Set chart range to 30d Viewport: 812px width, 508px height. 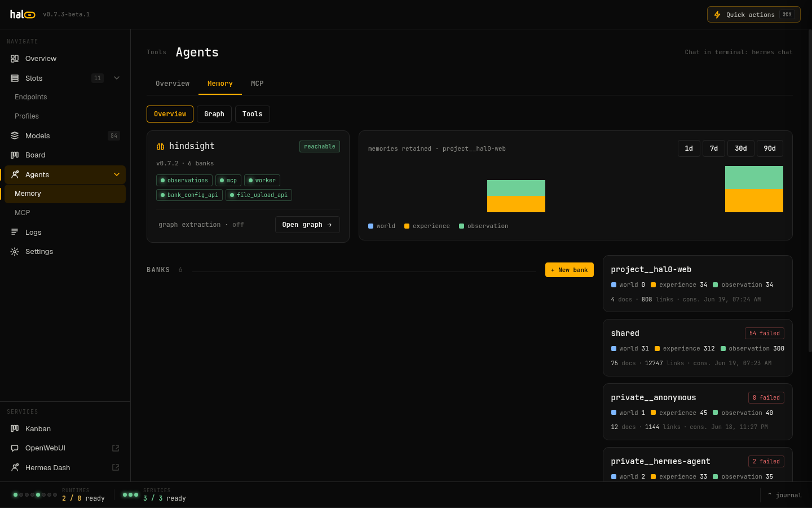(x=741, y=148)
